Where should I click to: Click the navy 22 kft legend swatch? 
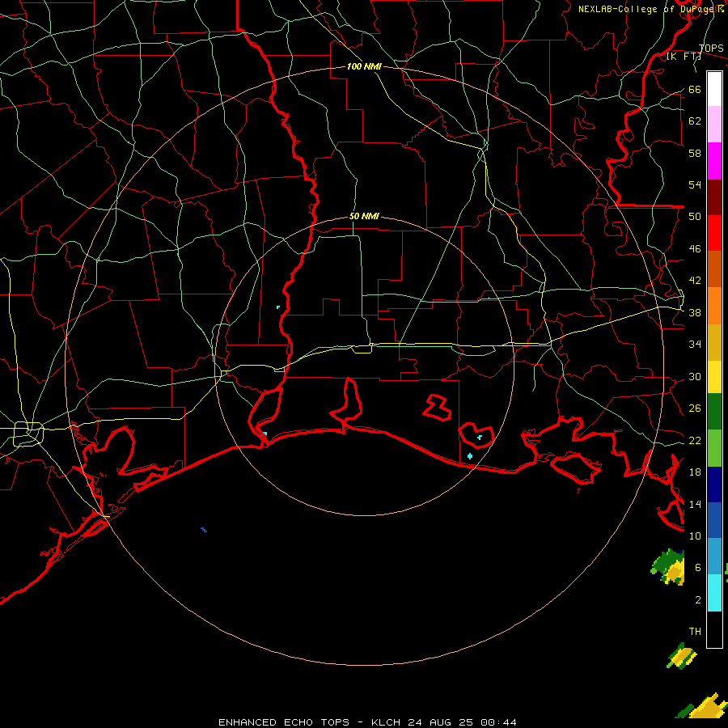[x=714, y=485]
